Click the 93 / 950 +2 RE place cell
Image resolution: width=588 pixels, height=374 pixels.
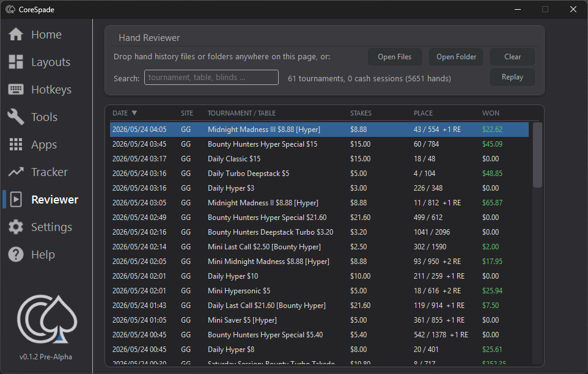coord(437,261)
